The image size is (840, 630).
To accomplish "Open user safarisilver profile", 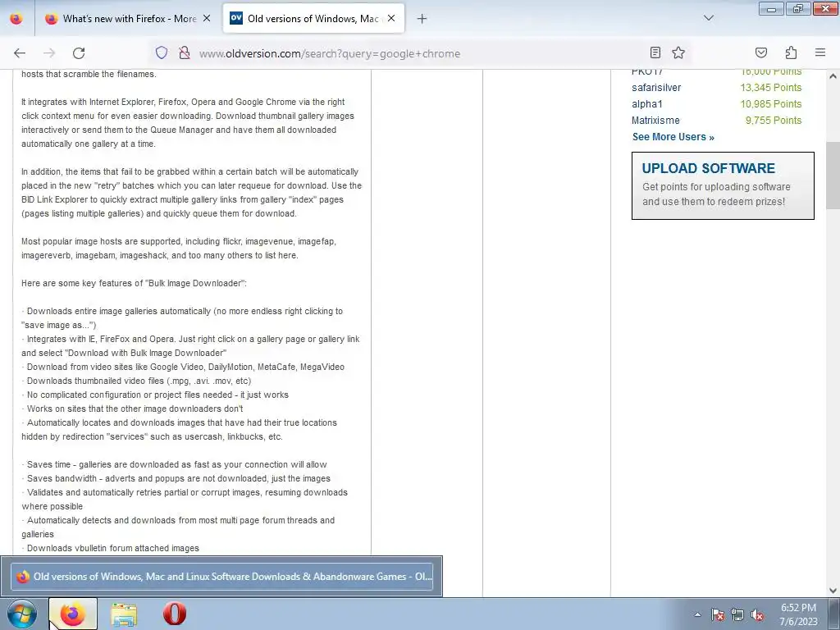I will (x=656, y=87).
